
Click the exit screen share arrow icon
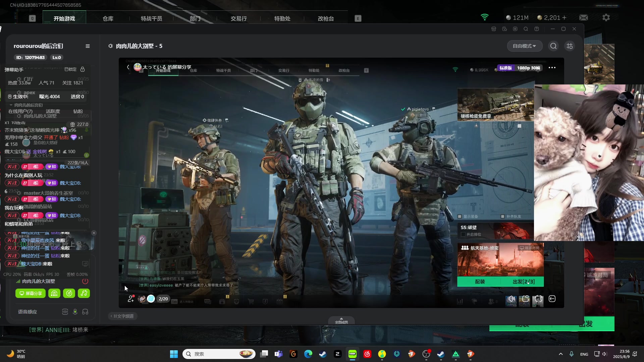(552, 299)
